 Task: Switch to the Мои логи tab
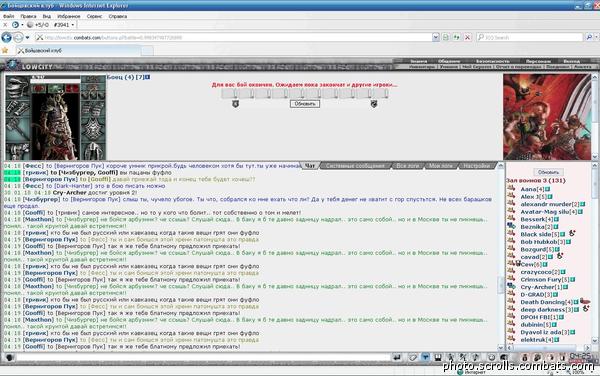440,166
